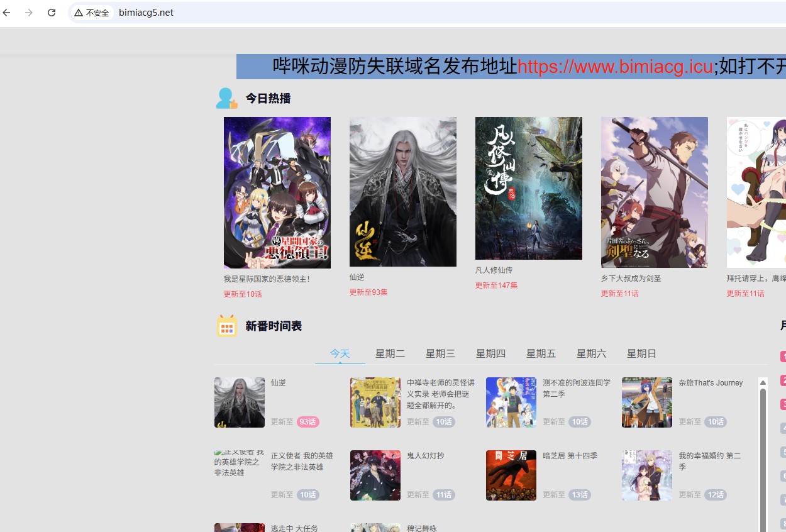Switch to the 星期日 tab
786x532 pixels.
pos(642,353)
